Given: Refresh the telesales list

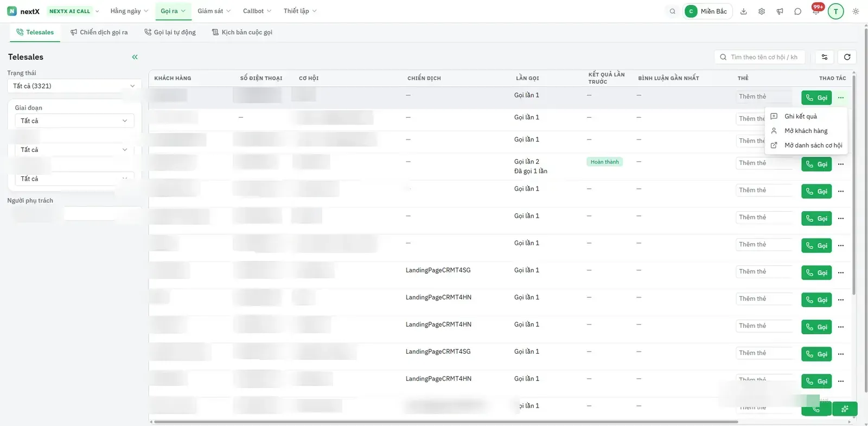Looking at the screenshot, I should click(847, 57).
